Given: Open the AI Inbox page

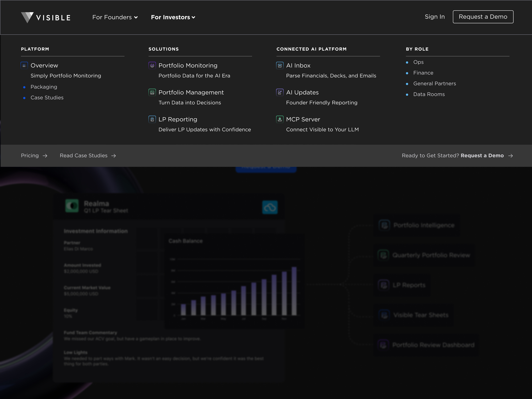Looking at the screenshot, I should 298,65.
